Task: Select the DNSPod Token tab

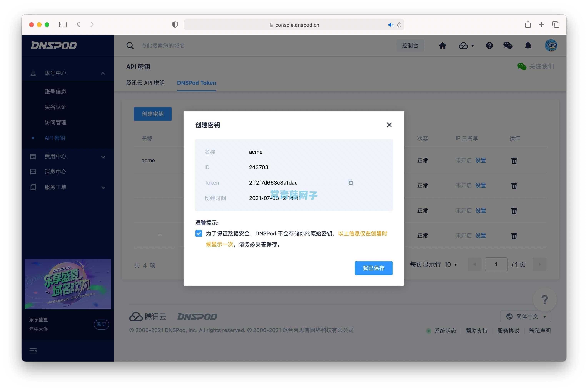Action: point(196,83)
